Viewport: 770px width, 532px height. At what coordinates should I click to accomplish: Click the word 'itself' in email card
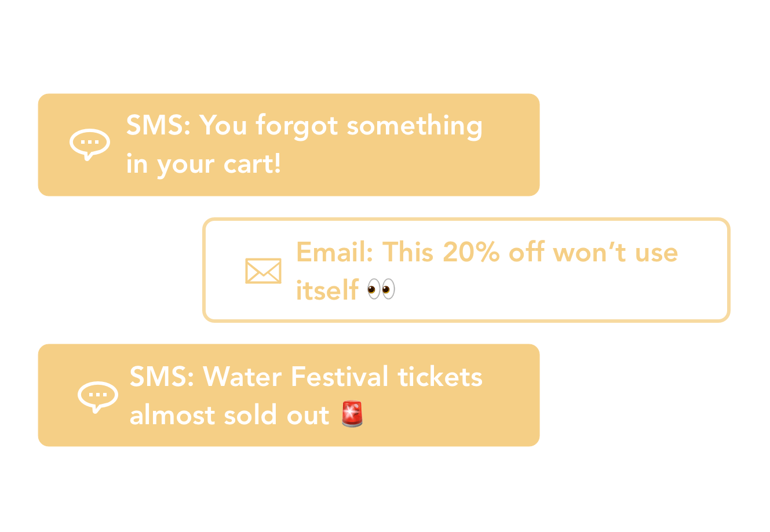point(327,290)
